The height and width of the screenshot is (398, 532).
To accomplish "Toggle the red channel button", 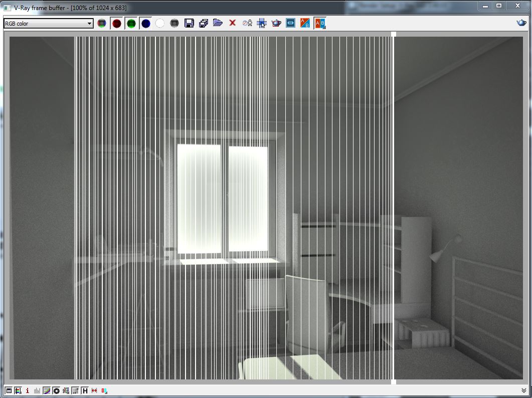I will pyautogui.click(x=117, y=23).
